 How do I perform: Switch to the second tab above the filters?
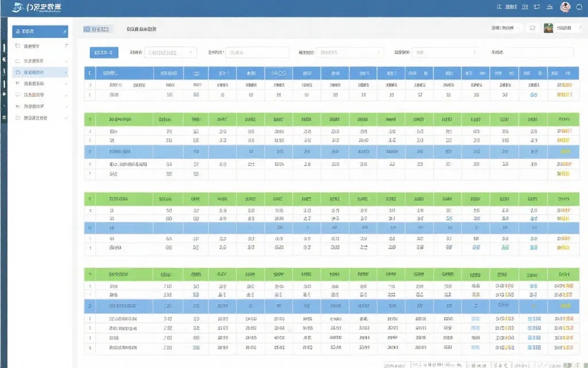(x=141, y=29)
